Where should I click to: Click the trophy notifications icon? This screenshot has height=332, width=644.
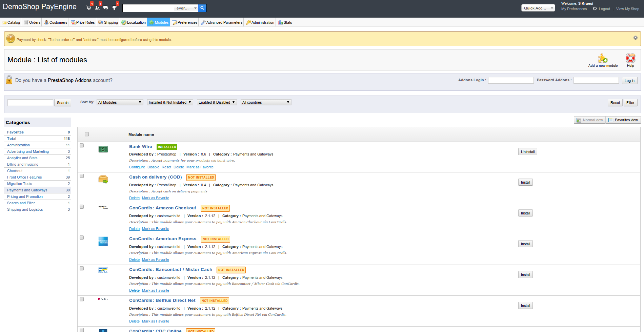[x=114, y=8]
